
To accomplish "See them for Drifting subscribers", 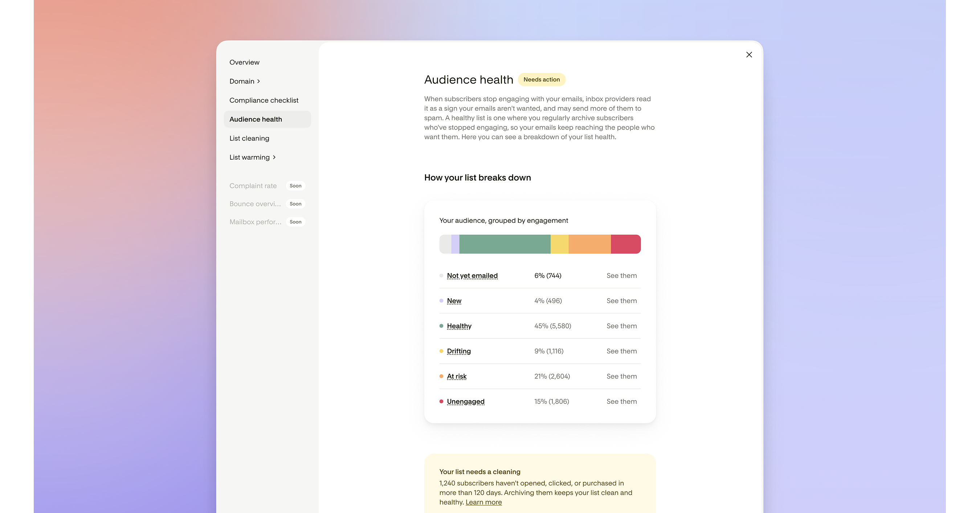I will 621,351.
